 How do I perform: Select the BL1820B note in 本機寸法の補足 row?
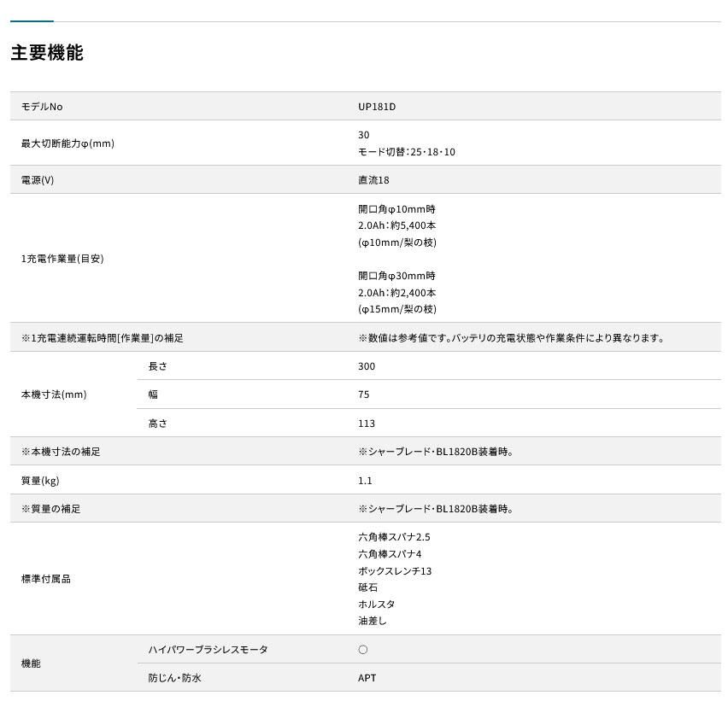(x=436, y=452)
